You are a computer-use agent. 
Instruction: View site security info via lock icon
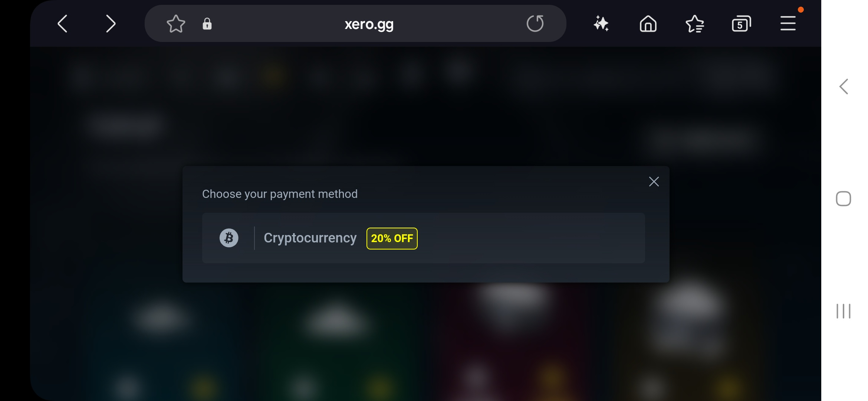pyautogui.click(x=207, y=24)
